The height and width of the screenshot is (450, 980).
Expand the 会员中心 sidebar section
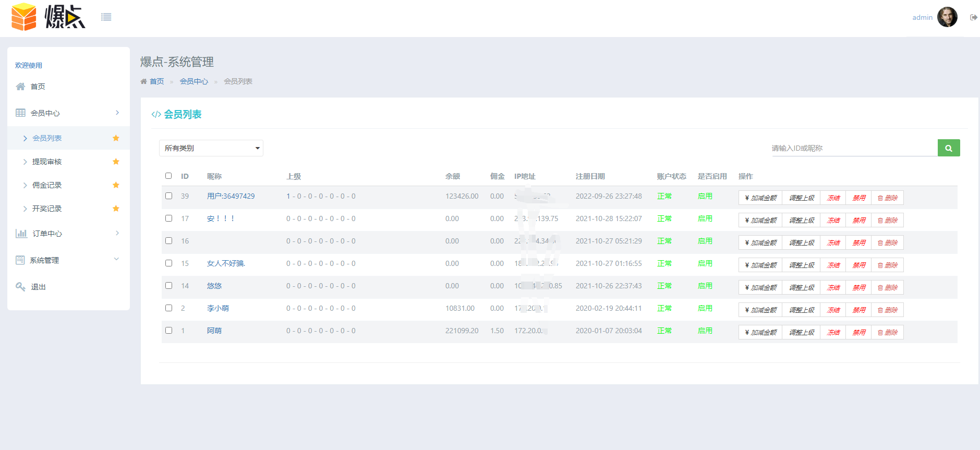68,113
